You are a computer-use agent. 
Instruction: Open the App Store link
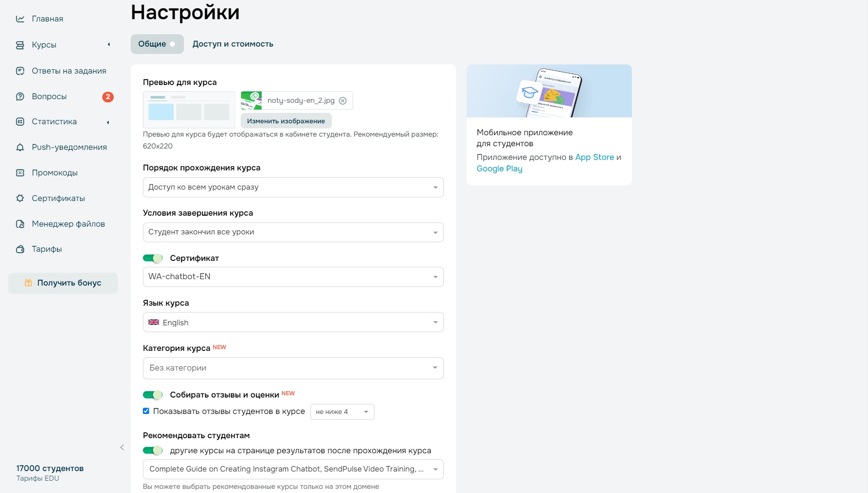point(594,157)
